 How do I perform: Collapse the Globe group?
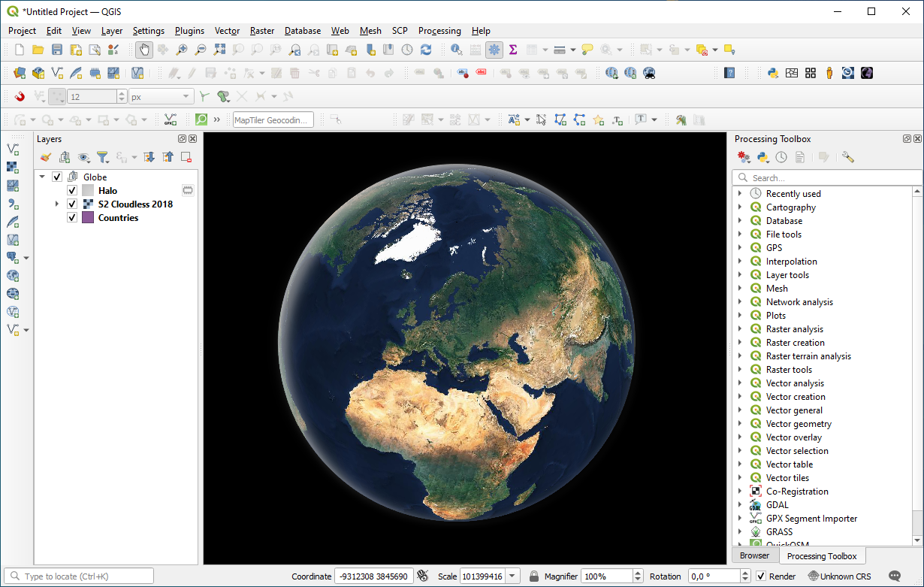coord(43,176)
